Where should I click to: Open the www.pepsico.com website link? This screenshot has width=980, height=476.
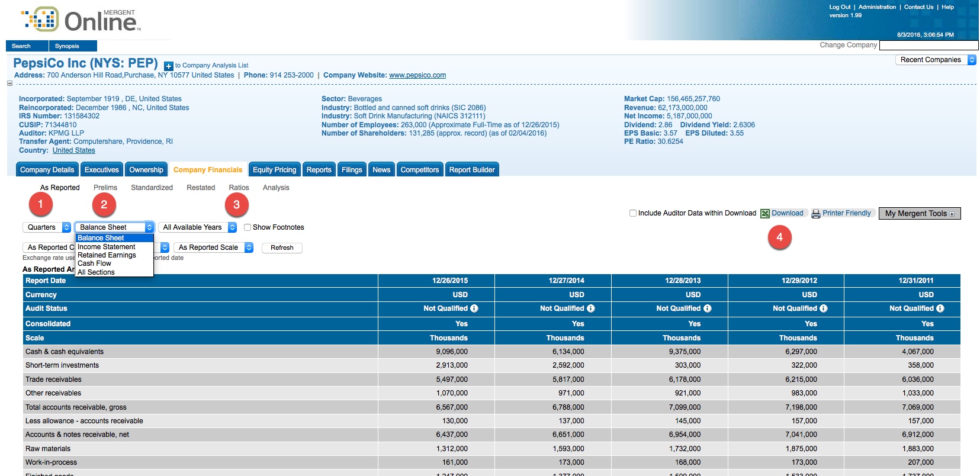417,75
